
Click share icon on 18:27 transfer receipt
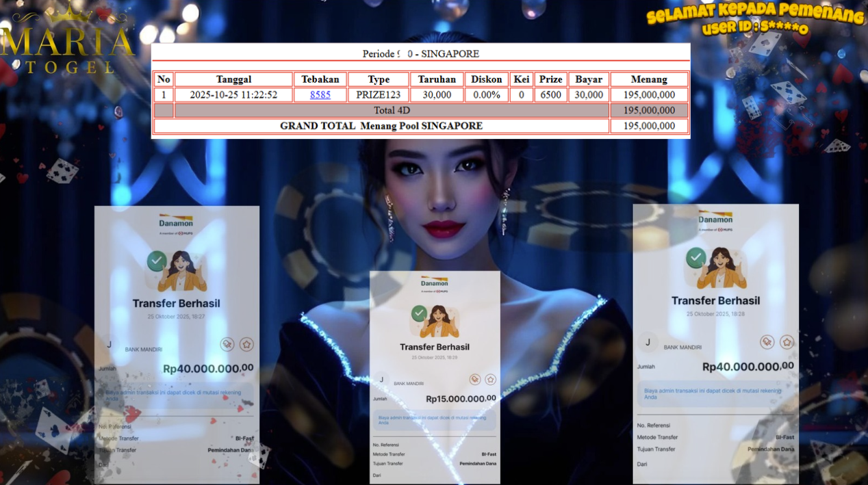pos(227,344)
